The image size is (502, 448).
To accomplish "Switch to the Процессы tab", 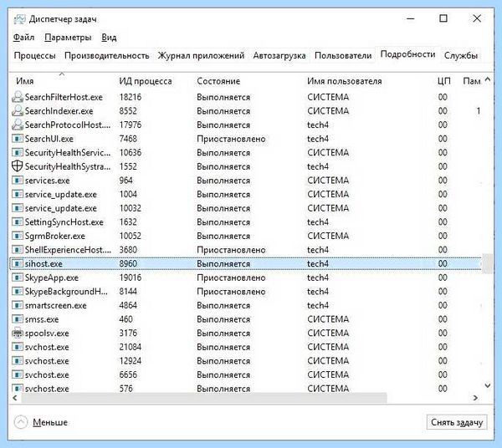I will coord(35,56).
